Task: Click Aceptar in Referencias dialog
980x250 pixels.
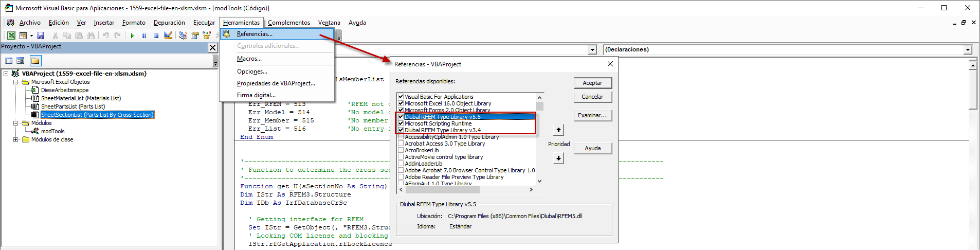Action: [x=592, y=83]
